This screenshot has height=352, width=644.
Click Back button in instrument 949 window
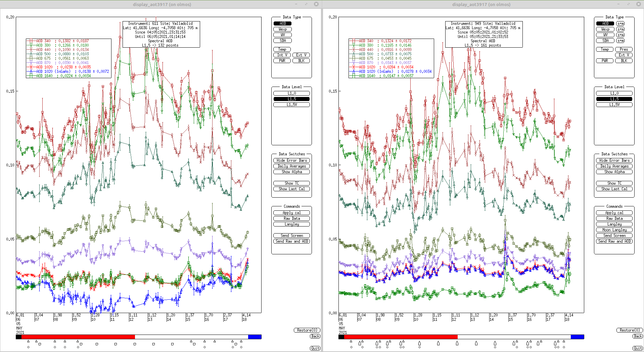tap(638, 336)
